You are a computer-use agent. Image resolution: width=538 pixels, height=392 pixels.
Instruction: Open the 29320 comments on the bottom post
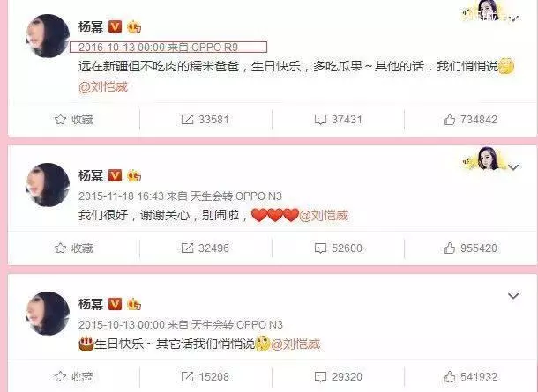point(339,376)
